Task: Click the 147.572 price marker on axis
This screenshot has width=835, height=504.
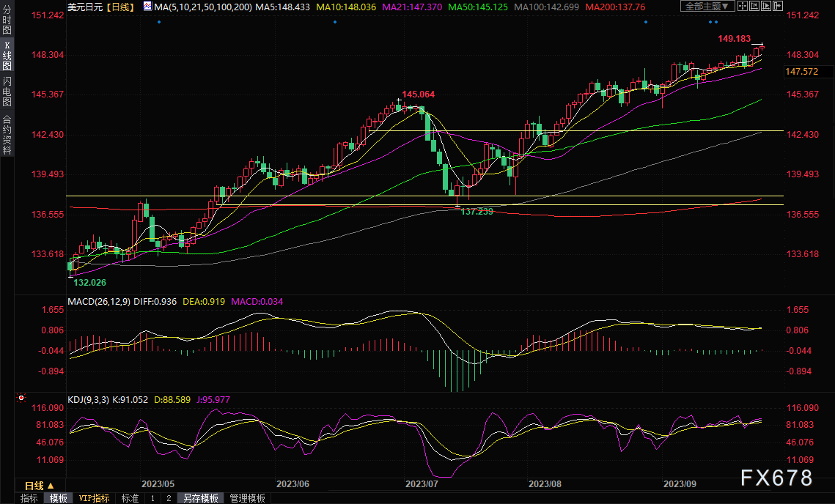Action: [801, 72]
